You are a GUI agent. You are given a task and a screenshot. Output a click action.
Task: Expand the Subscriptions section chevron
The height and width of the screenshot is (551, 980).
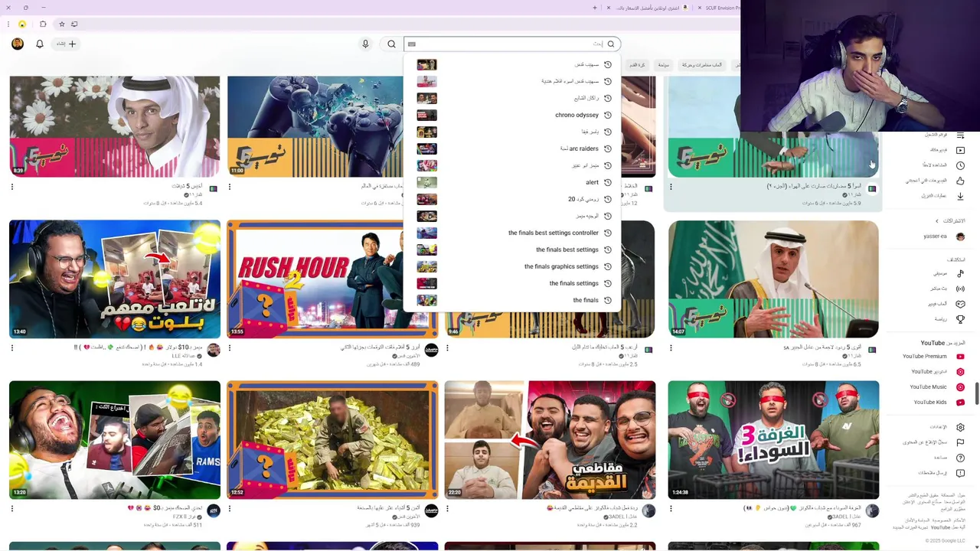(x=936, y=221)
